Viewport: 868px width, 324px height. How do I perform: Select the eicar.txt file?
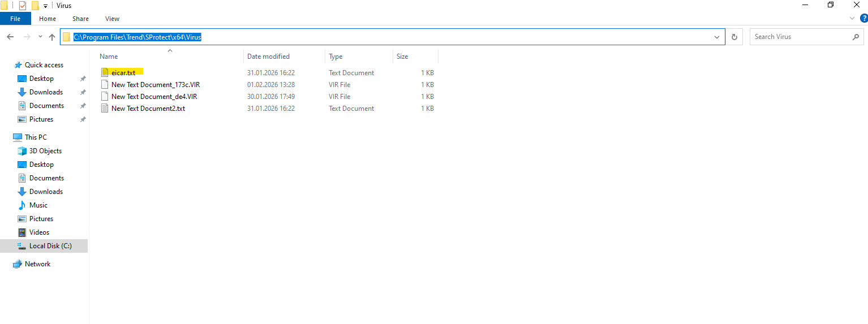coord(123,73)
